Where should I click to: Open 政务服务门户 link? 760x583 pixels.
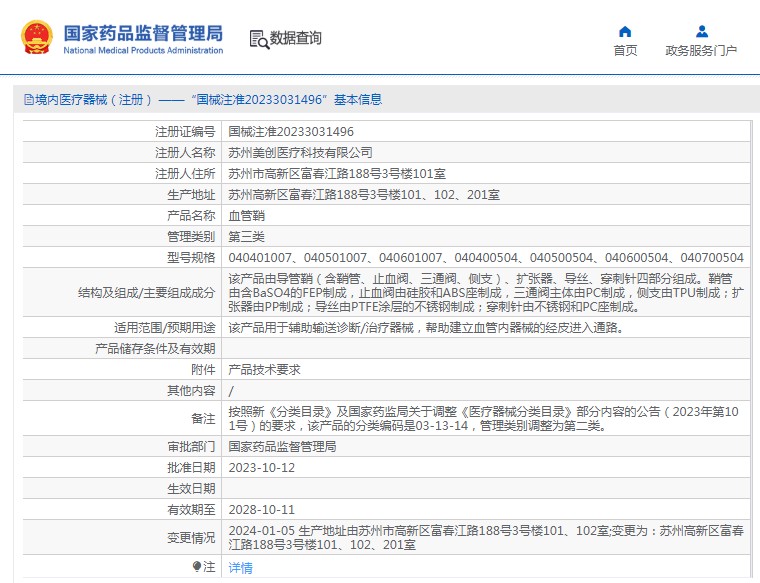click(x=701, y=50)
